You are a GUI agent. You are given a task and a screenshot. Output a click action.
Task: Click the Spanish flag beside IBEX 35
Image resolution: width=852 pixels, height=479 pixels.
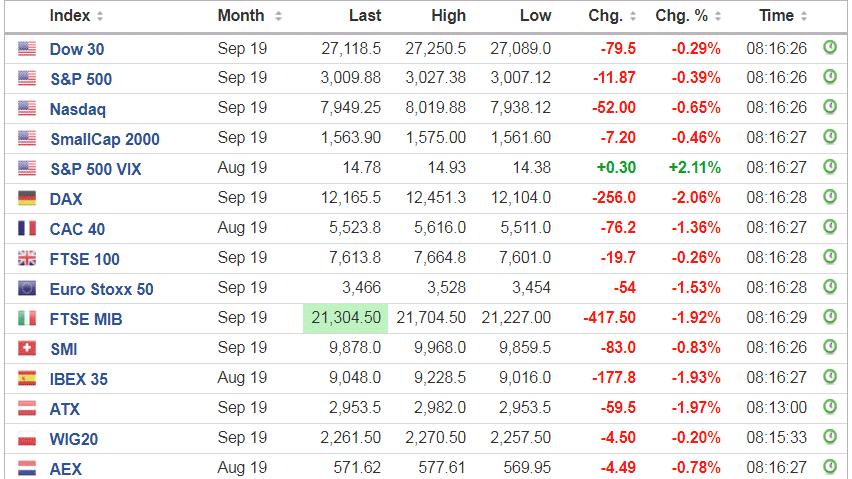click(x=27, y=379)
